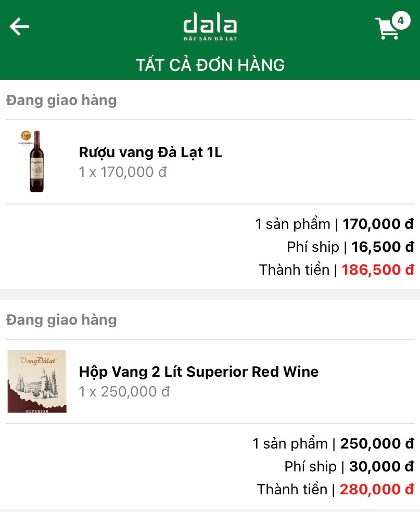Image resolution: width=420 pixels, height=512 pixels.
Task: Tap the 280,000 đ order total
Action: click(376, 490)
